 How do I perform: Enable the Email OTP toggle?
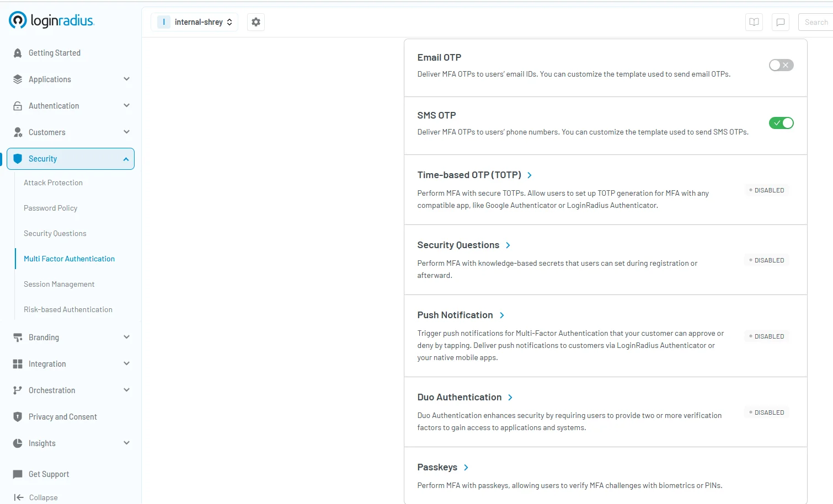781,65
